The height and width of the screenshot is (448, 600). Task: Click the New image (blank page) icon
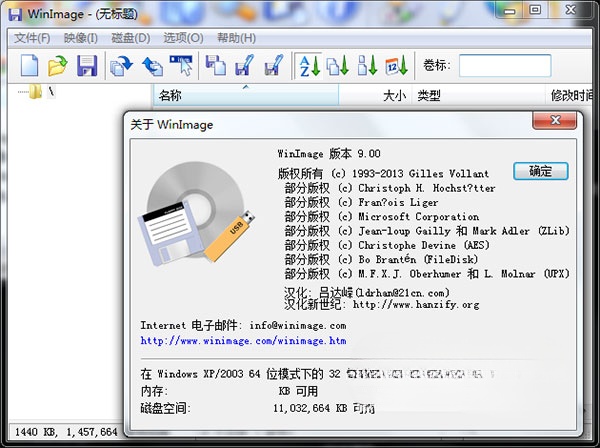click(30, 67)
